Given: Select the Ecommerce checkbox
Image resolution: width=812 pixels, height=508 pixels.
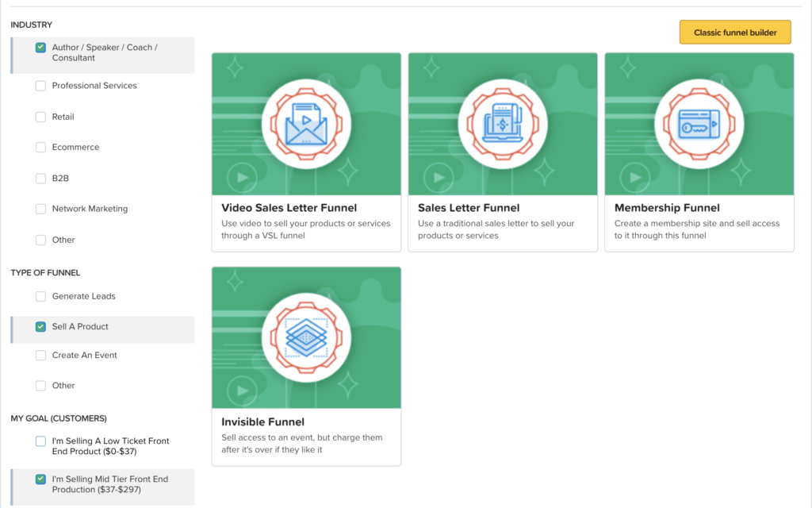Looking at the screenshot, I should 40,147.
